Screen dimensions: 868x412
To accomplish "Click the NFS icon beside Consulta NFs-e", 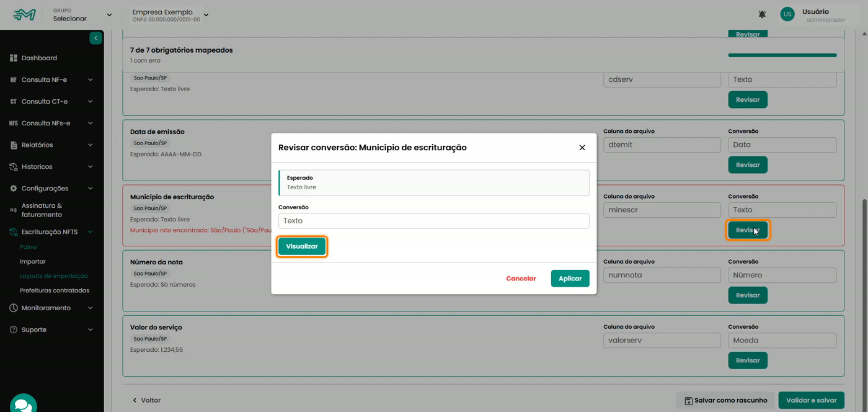I will tap(14, 123).
